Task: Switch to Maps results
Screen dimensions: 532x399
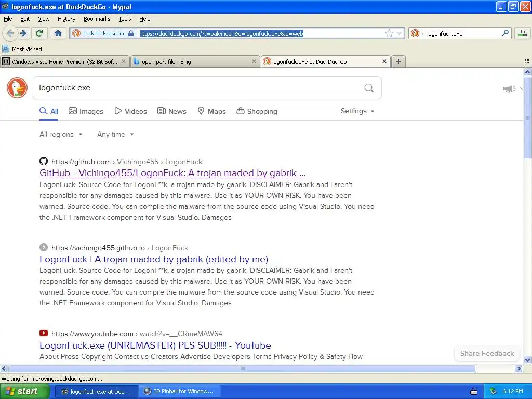Action: click(x=212, y=111)
